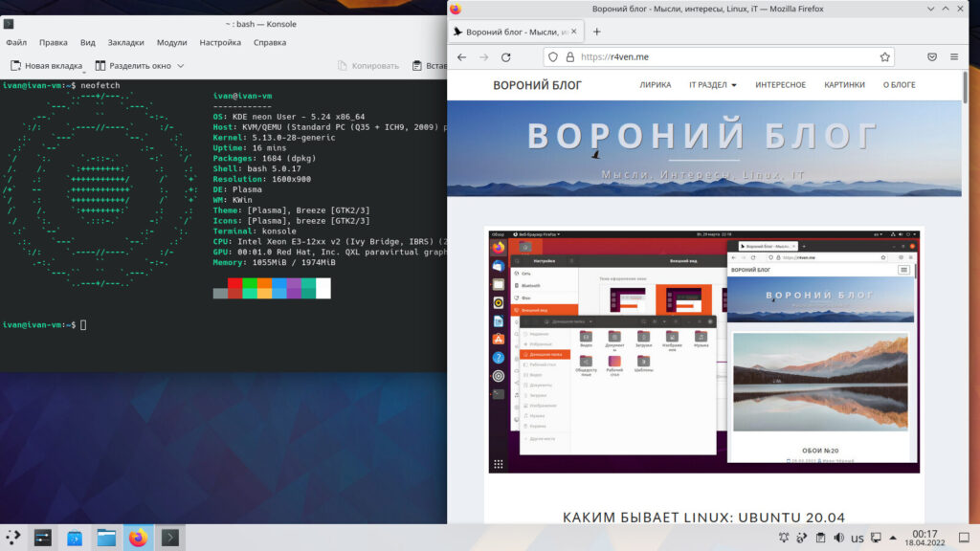Open the KDE application launcher

click(13, 538)
